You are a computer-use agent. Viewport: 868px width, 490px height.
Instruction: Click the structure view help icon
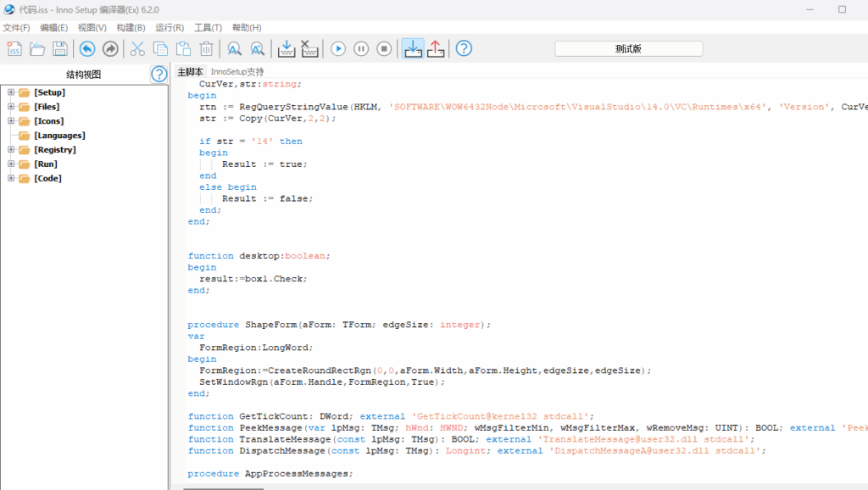coord(159,74)
